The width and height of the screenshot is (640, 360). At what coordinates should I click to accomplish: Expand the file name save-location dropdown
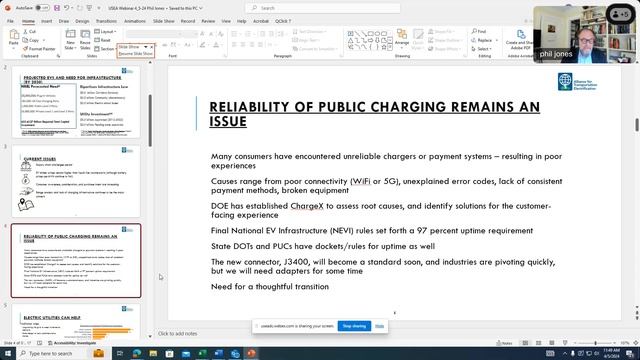pyautogui.click(x=200, y=8)
